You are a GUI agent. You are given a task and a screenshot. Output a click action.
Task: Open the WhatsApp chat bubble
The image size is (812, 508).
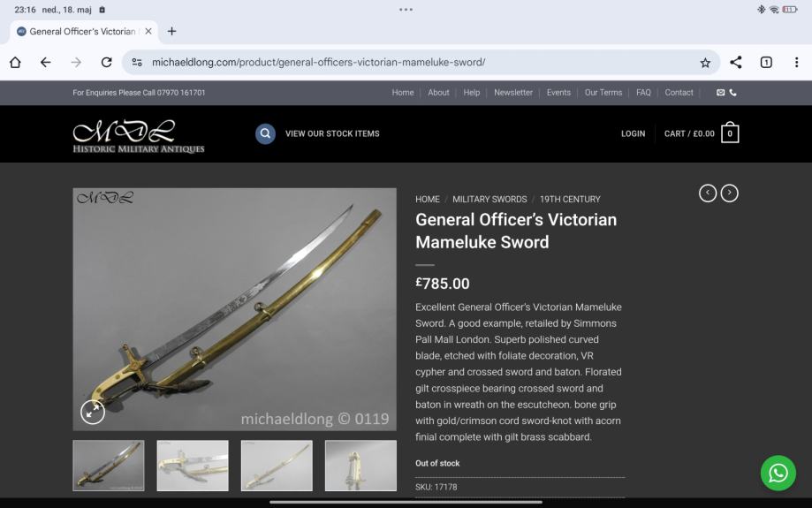778,473
